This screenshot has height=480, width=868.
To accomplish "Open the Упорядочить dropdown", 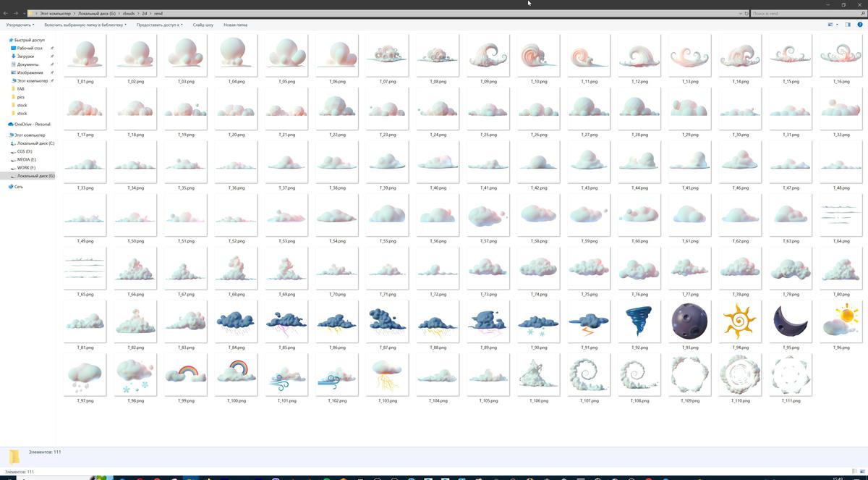I will tap(18, 25).
